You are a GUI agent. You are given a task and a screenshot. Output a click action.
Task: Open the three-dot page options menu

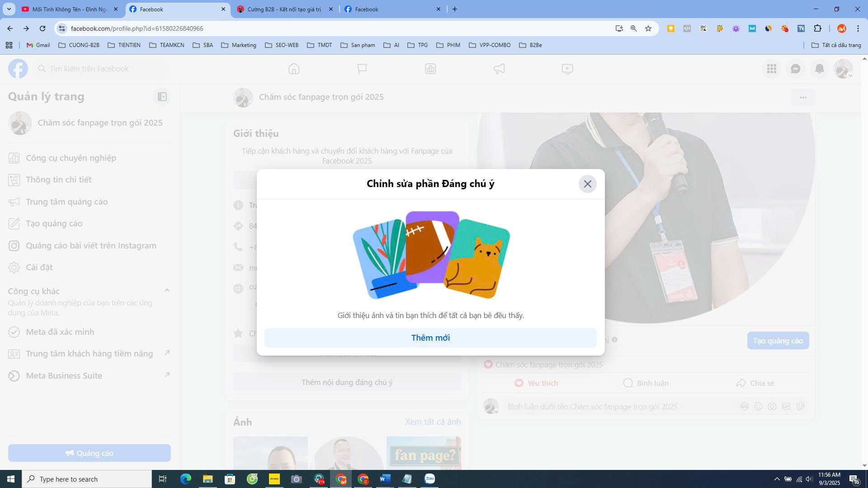click(x=803, y=97)
